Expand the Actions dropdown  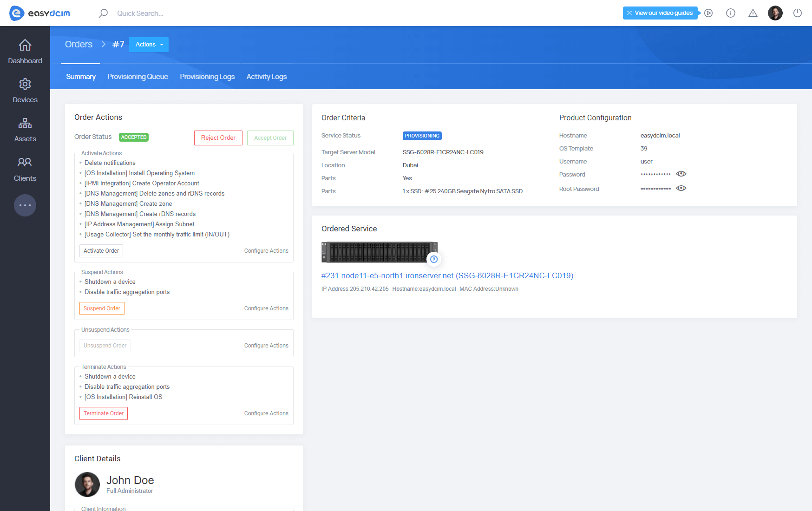[x=149, y=45]
